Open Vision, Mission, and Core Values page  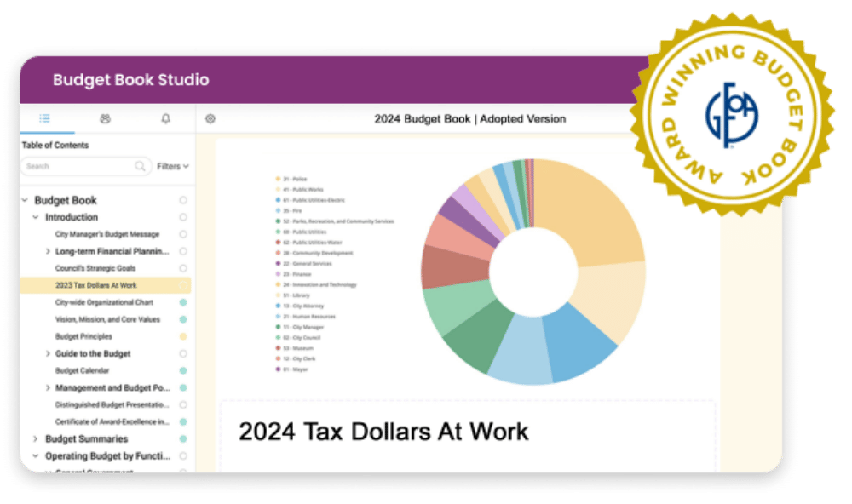pos(107,319)
